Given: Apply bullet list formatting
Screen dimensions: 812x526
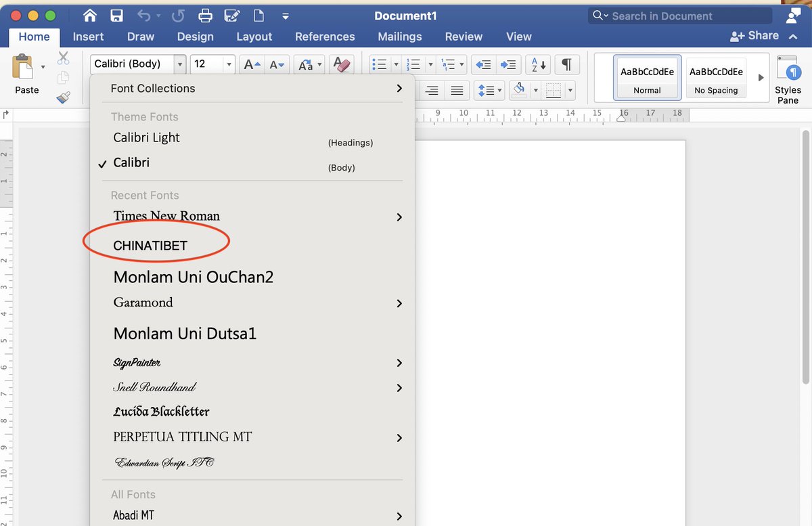Looking at the screenshot, I should tap(380, 64).
